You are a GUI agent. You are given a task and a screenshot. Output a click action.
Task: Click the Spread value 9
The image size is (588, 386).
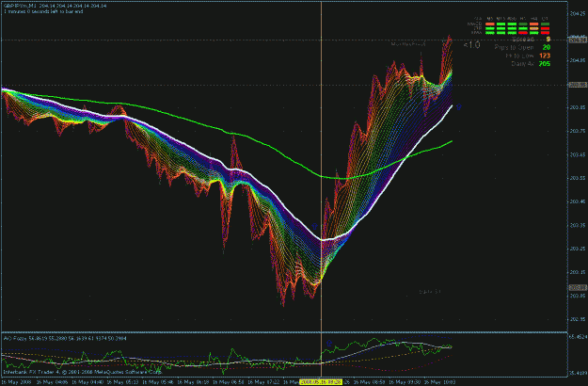[548, 39]
